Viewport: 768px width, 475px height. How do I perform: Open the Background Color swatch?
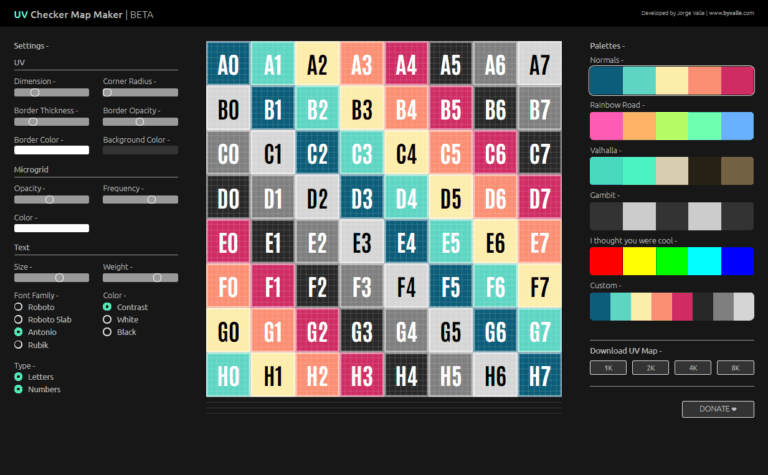[140, 150]
